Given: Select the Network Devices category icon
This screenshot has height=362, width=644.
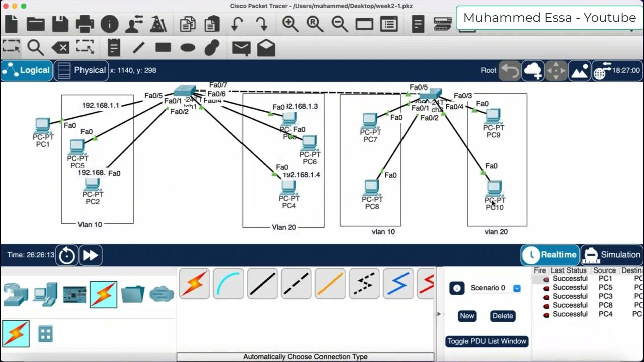Looking at the screenshot, I should pyautogui.click(x=16, y=294).
